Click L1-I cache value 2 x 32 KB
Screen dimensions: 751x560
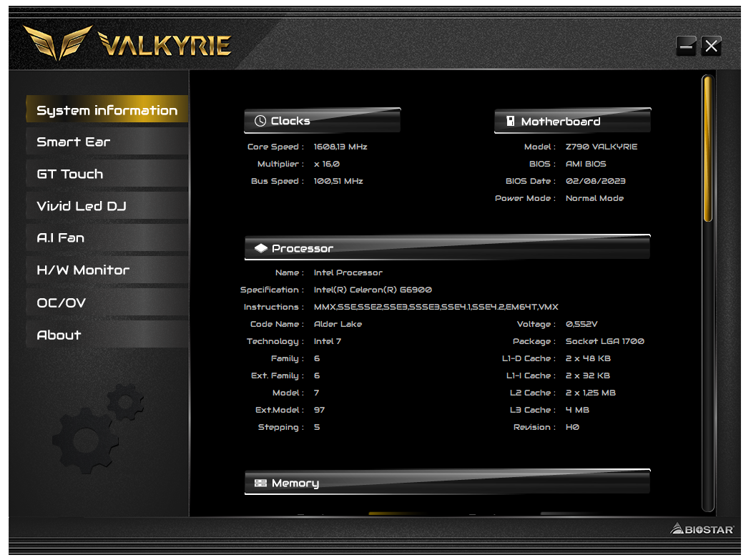pos(588,376)
